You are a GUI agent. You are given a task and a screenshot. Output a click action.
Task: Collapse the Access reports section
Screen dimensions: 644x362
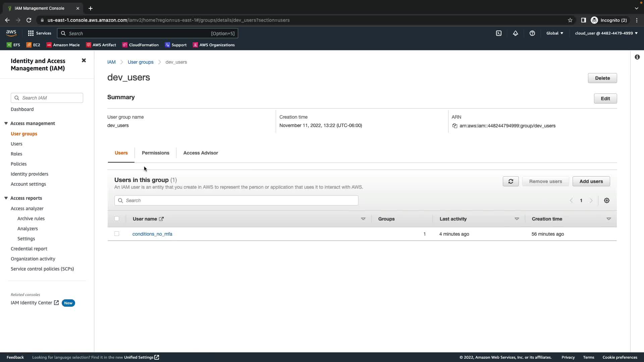[6, 198]
